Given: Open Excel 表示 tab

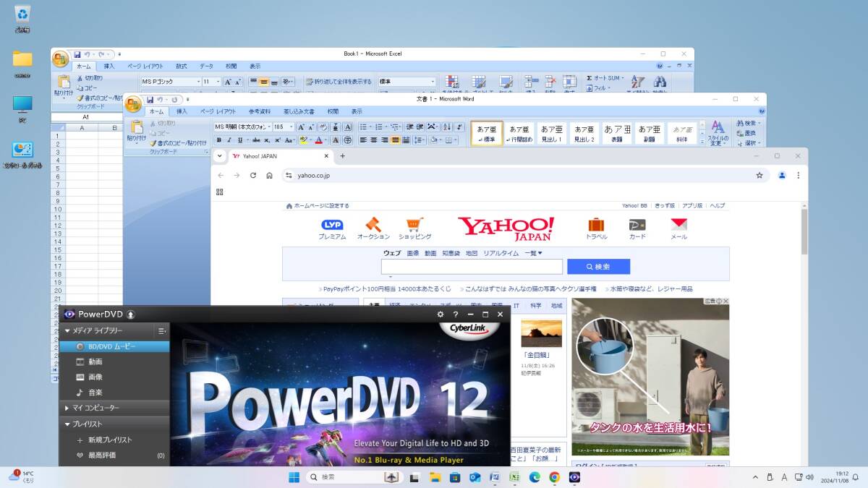Looking at the screenshot, I should (x=255, y=66).
